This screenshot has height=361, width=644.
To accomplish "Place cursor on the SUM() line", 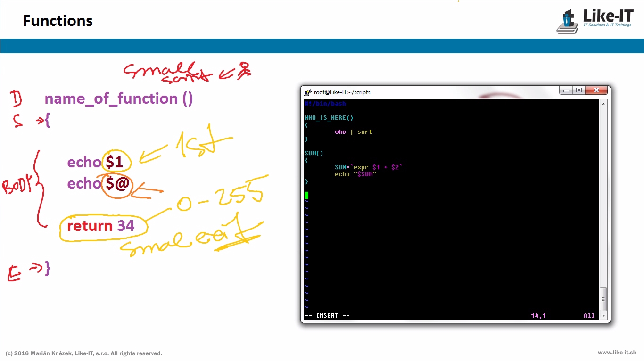I will tap(314, 153).
